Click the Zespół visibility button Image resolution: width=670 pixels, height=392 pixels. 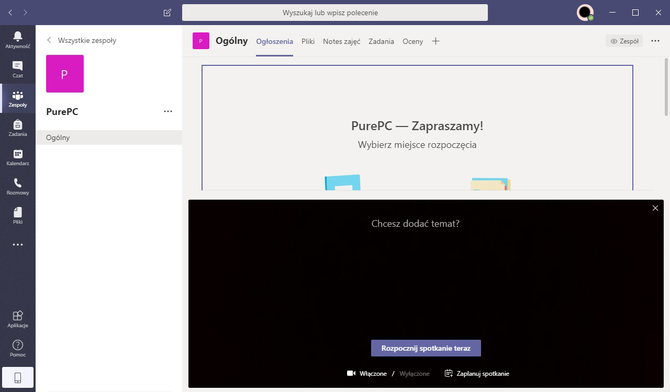pos(624,41)
